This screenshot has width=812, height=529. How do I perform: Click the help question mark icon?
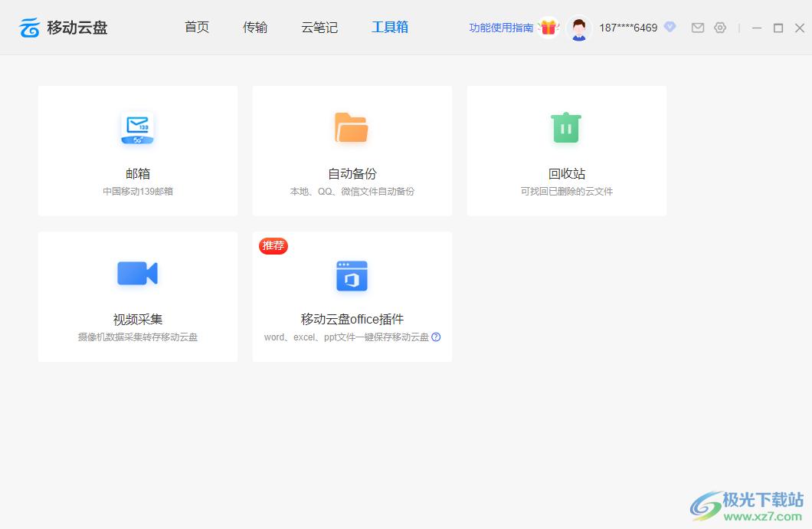tap(436, 337)
